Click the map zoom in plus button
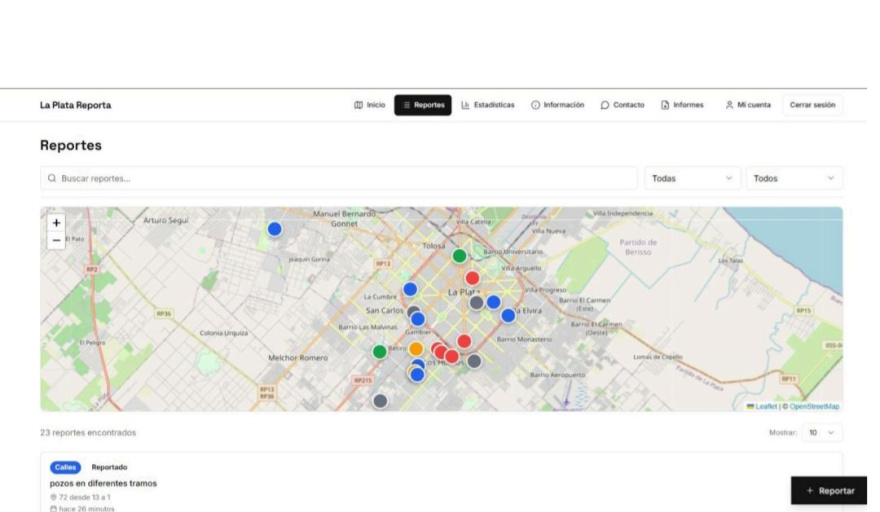 click(x=56, y=223)
